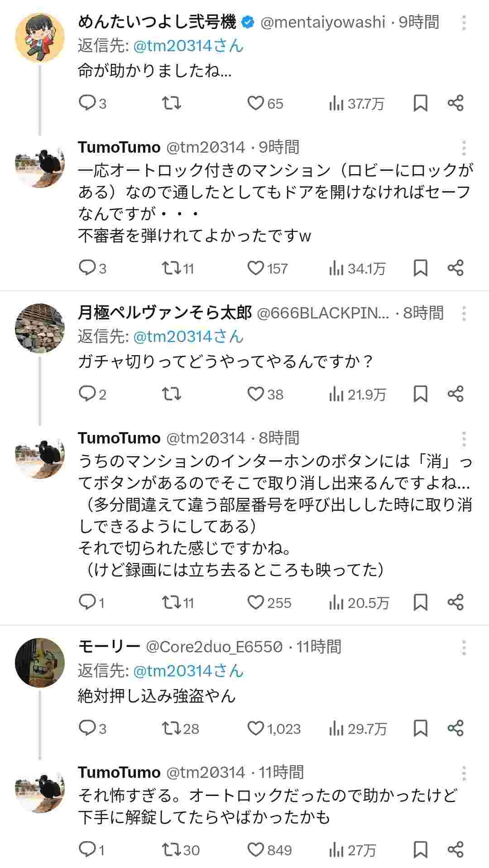Open the @mentaiyowashi profile handle
The height and width of the screenshot is (868, 489).
(x=323, y=22)
